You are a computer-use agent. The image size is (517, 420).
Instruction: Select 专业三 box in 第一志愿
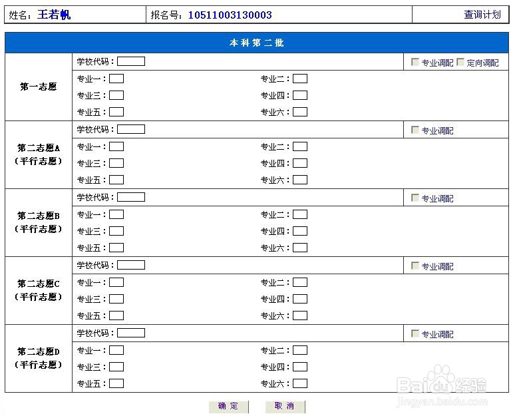tap(116, 95)
